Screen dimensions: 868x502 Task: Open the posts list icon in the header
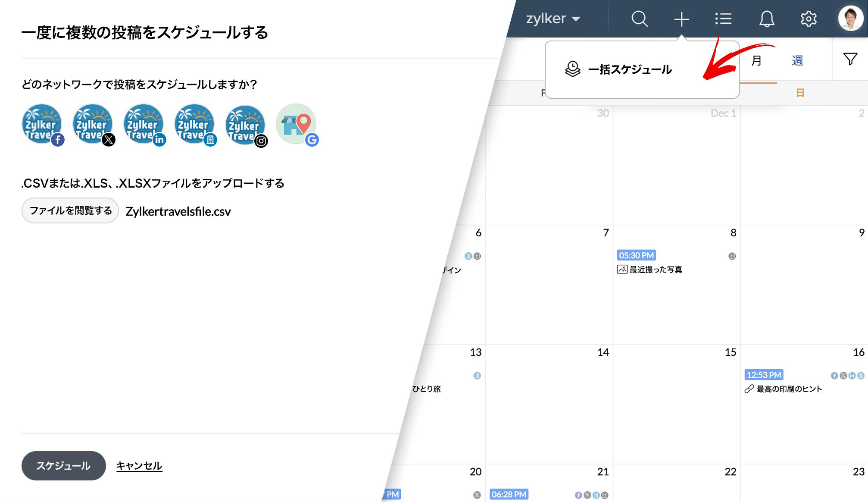pyautogui.click(x=724, y=19)
